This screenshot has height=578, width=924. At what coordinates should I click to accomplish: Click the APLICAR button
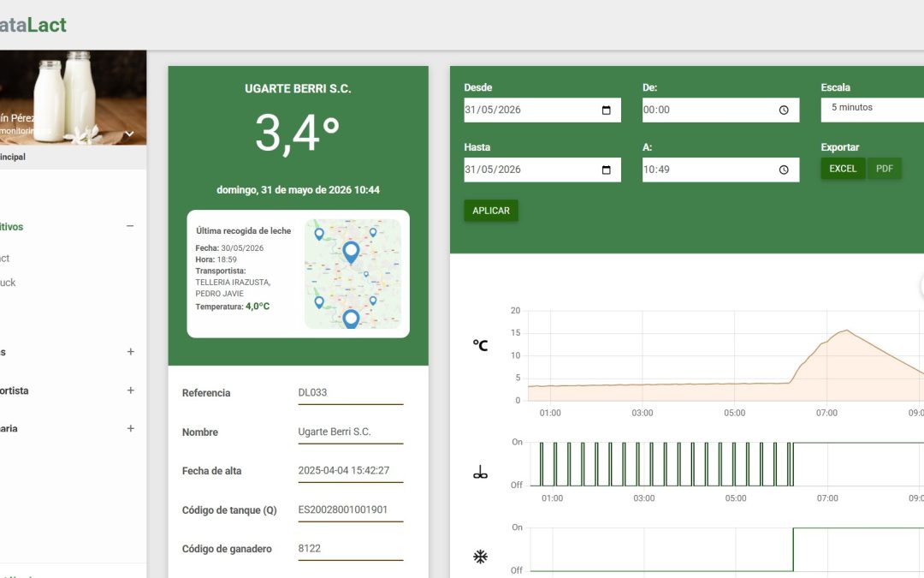click(x=491, y=211)
